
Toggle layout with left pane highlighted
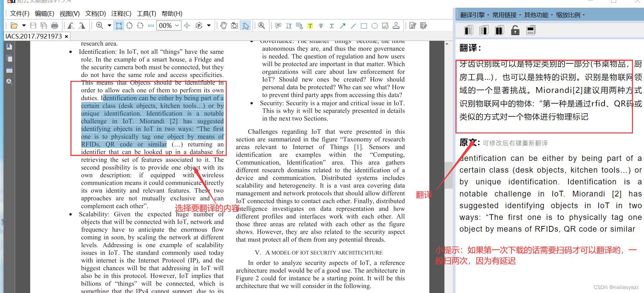(469, 31)
